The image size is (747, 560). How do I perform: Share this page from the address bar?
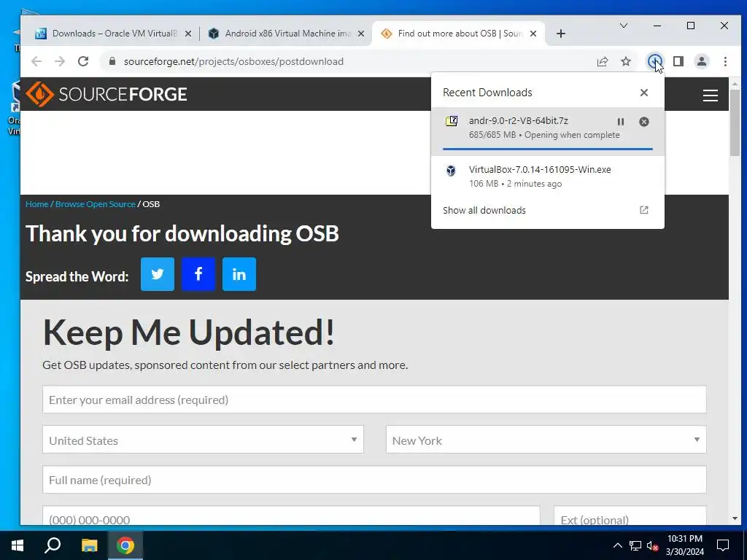(602, 61)
